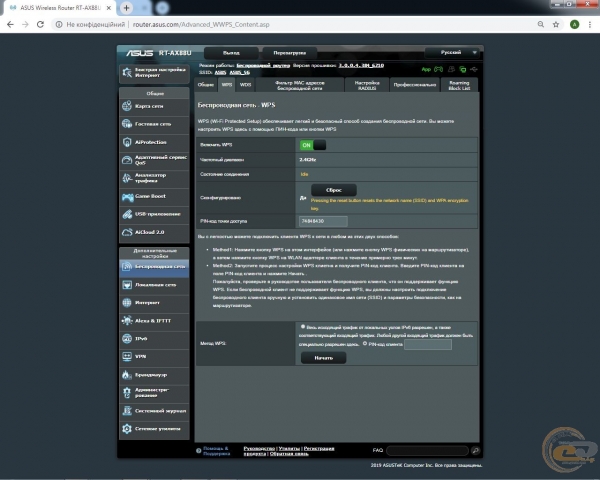
Task: Open Firewall (Брандмауэр) sidebar item
Action: (154, 375)
